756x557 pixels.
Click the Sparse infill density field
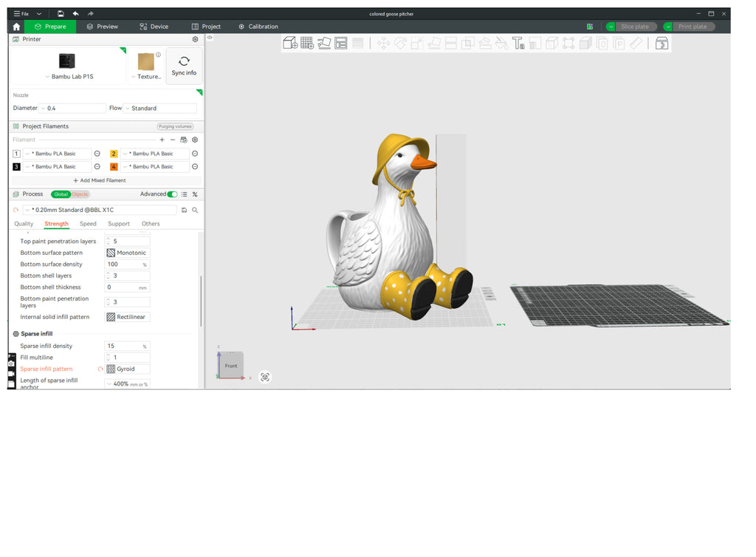127,346
